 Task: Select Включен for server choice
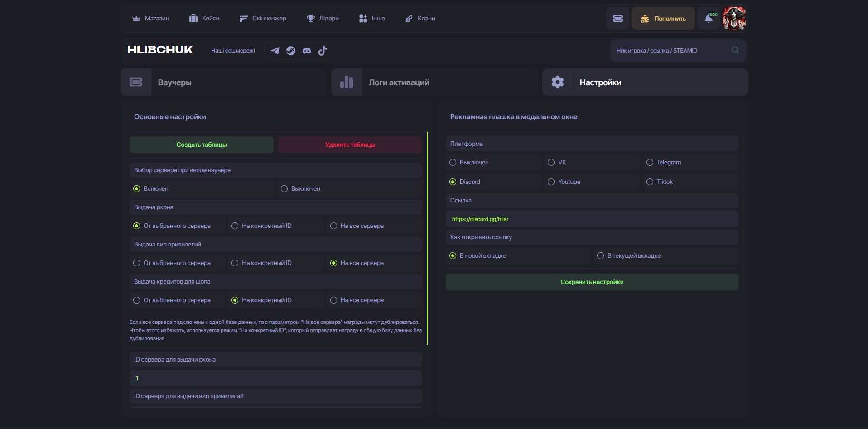click(x=202, y=188)
